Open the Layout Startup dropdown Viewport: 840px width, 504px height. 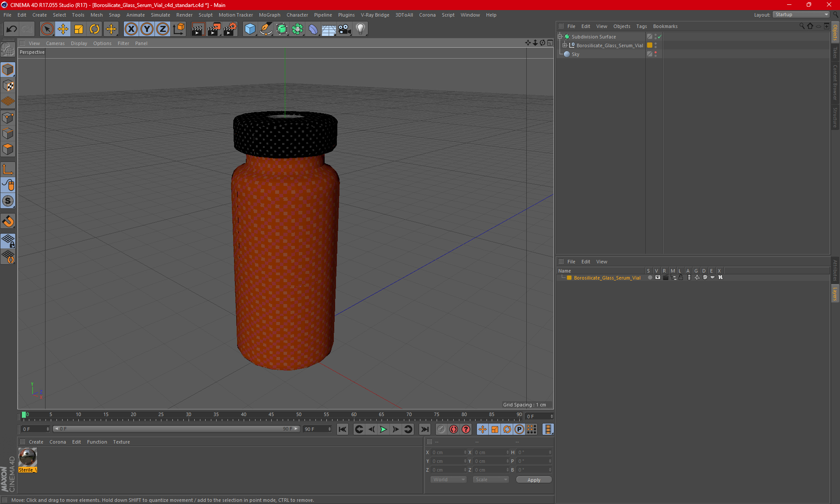(x=801, y=14)
